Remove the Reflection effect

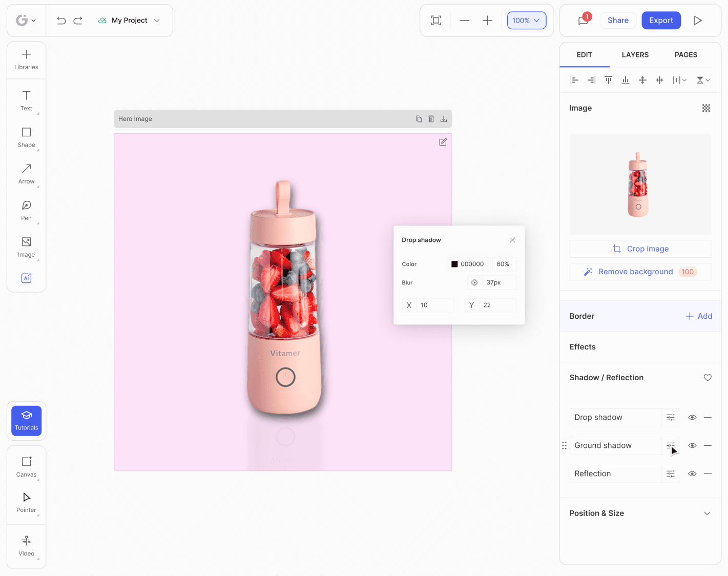[708, 474]
